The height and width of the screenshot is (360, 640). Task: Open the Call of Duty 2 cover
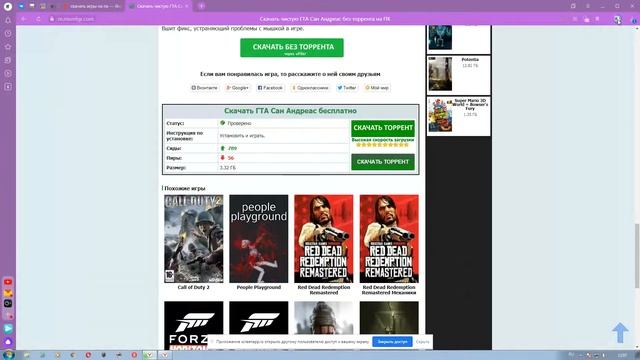(193, 239)
